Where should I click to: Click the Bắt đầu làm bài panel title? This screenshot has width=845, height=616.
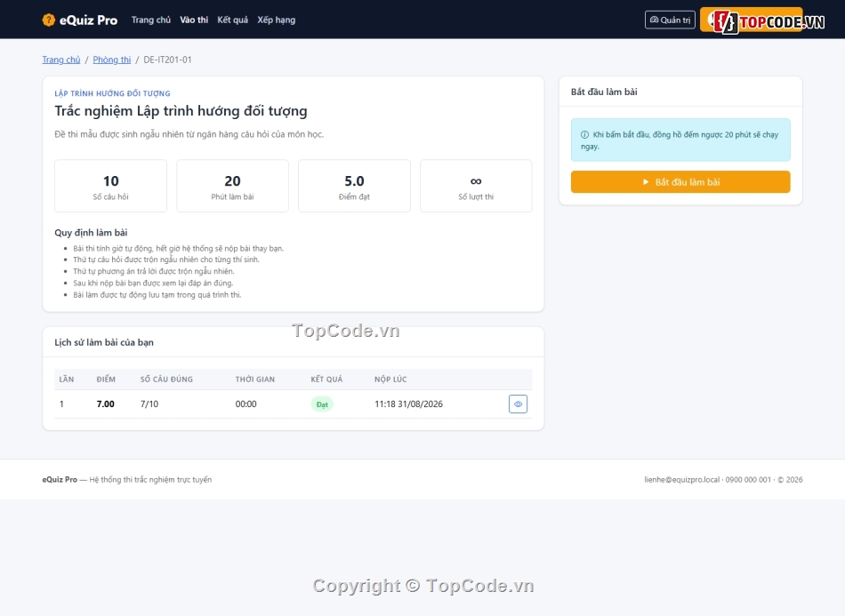(604, 92)
